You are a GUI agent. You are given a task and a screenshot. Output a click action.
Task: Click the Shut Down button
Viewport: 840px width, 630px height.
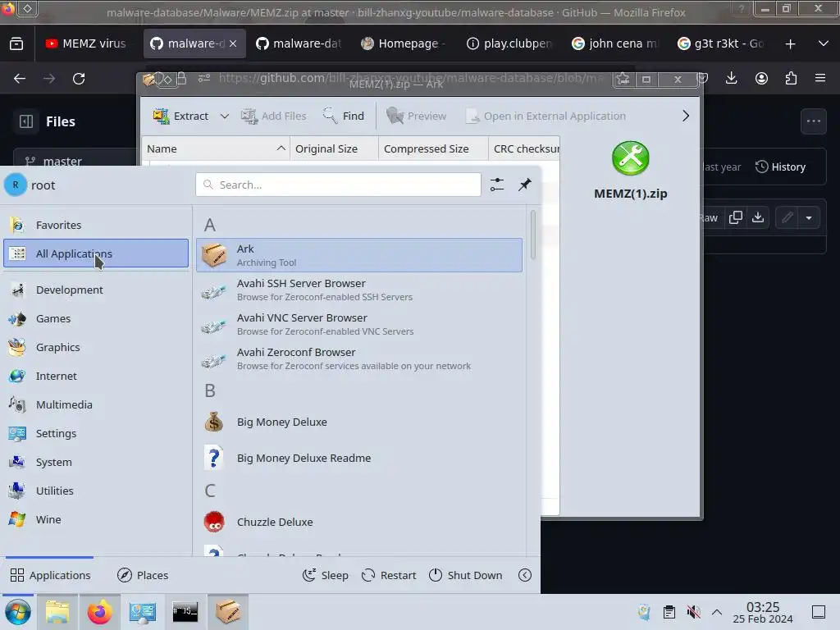pos(466,575)
